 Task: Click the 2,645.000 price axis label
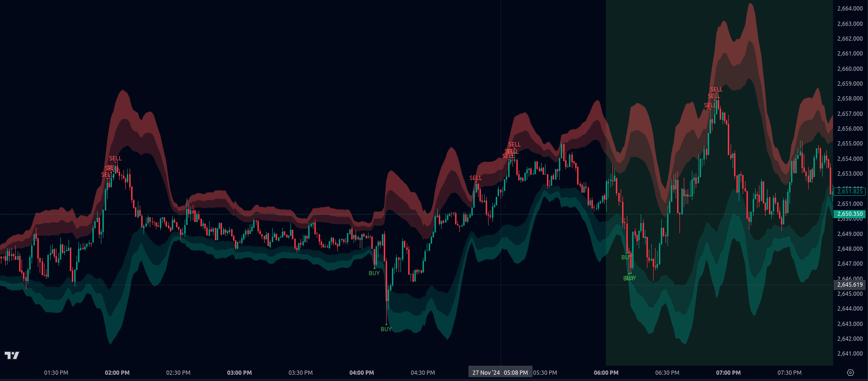pos(850,294)
